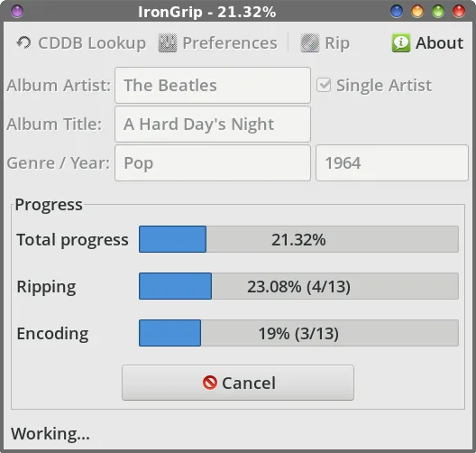The height and width of the screenshot is (453, 476).
Task: Open About with the green info icon
Action: (x=400, y=42)
